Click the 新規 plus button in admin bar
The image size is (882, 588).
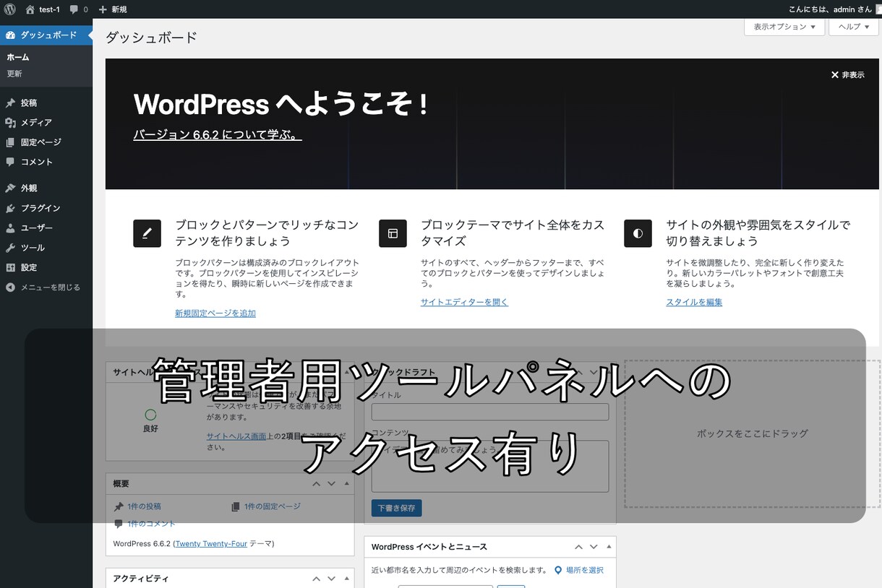point(112,9)
